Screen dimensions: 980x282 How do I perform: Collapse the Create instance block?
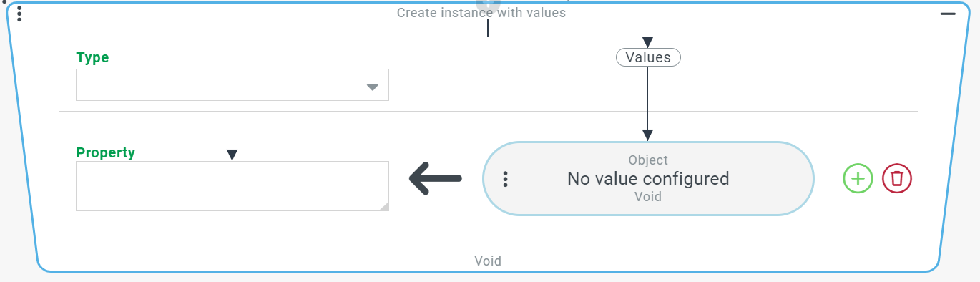pyautogui.click(x=948, y=14)
